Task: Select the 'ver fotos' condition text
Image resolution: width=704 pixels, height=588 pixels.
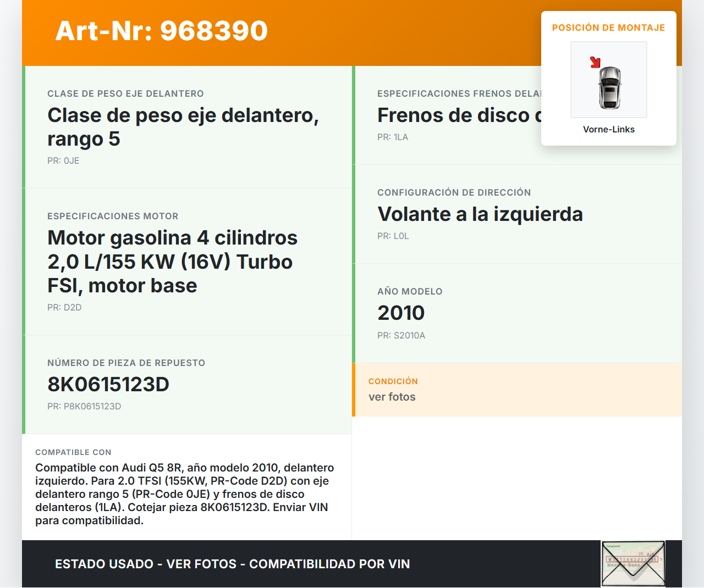Action: click(x=392, y=397)
